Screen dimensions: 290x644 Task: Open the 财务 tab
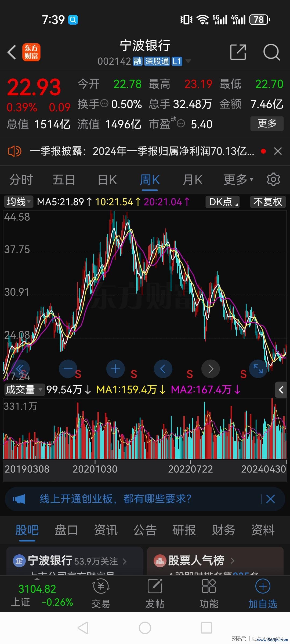click(x=223, y=530)
